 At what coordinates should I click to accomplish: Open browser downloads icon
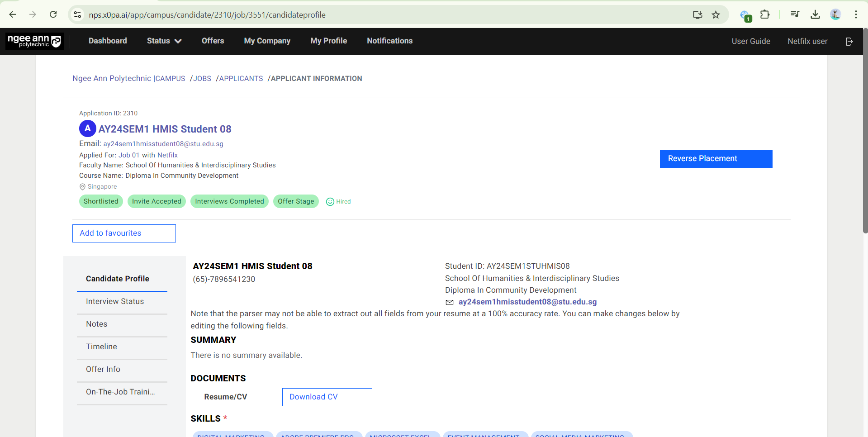pyautogui.click(x=815, y=15)
